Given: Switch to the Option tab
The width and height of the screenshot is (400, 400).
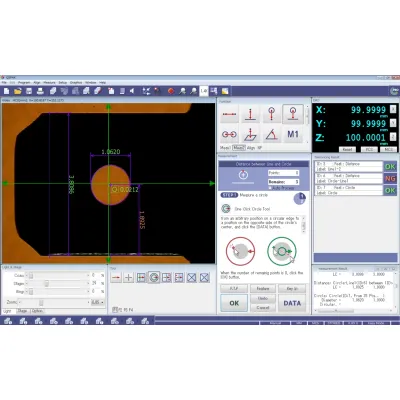Looking at the screenshot, I should (37, 311).
